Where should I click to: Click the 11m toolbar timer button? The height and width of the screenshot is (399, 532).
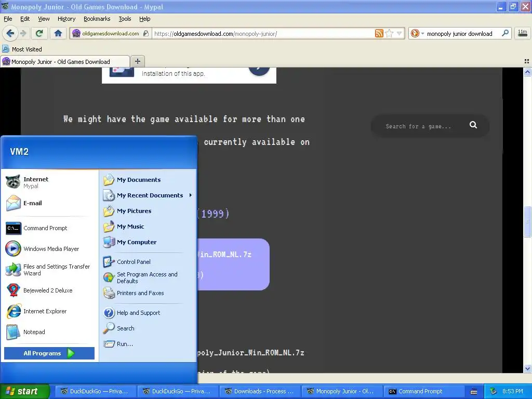523,33
